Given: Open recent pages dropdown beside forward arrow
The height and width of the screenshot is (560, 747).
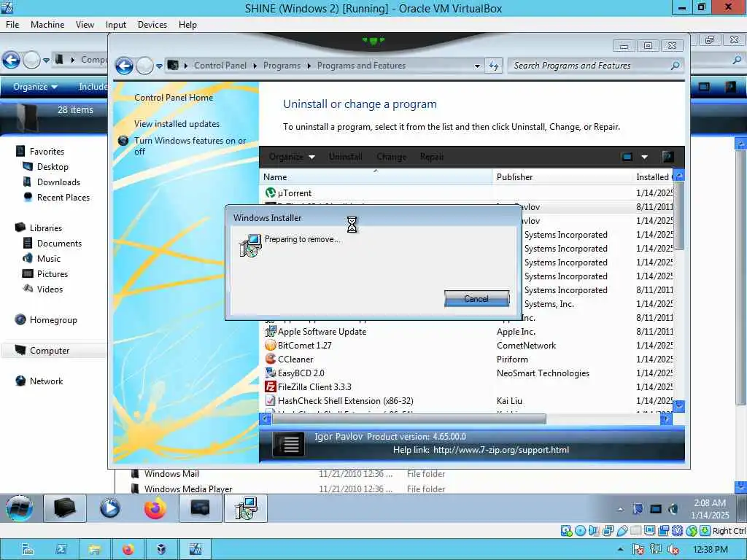Looking at the screenshot, I should pyautogui.click(x=159, y=66).
